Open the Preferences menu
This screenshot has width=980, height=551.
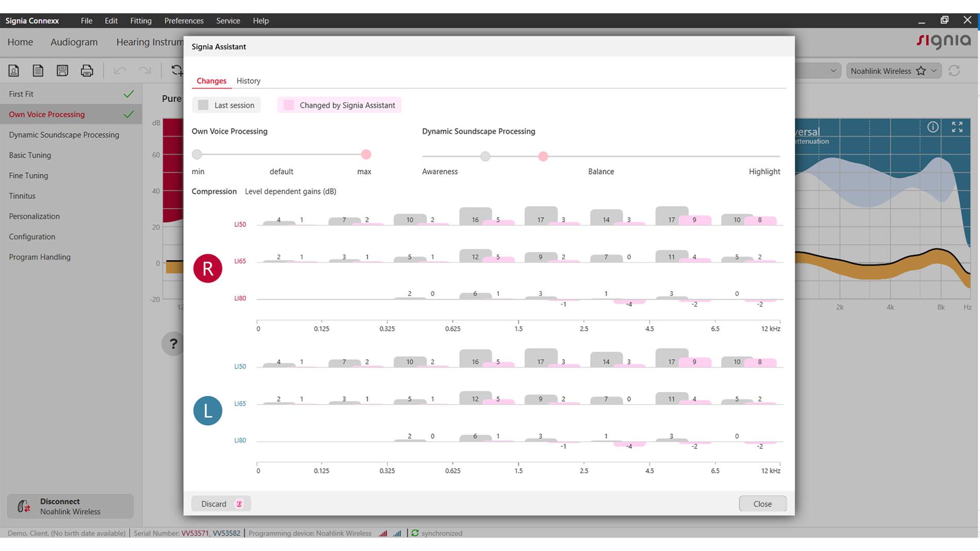[x=184, y=21]
